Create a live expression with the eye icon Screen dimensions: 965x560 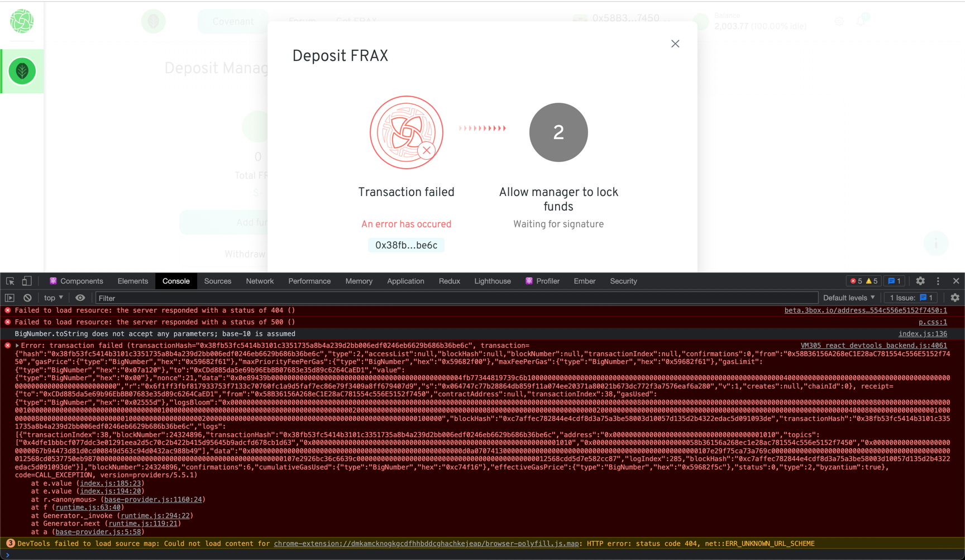pos(80,298)
